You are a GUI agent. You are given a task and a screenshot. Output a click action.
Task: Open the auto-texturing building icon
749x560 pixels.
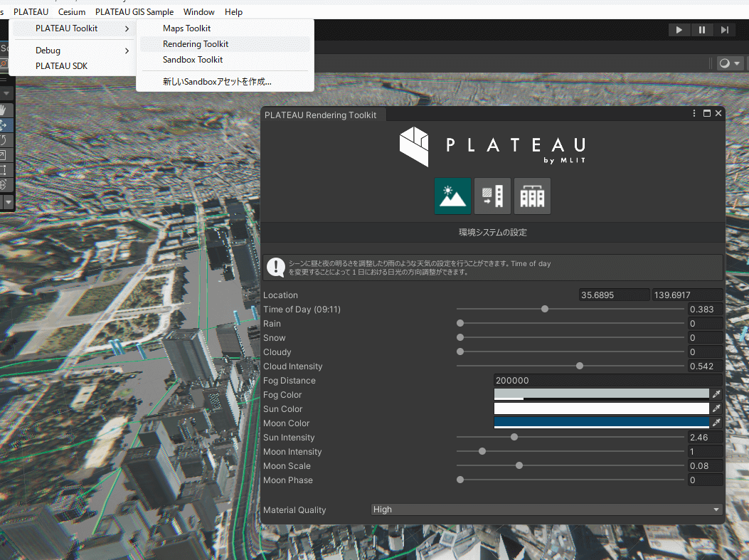492,196
